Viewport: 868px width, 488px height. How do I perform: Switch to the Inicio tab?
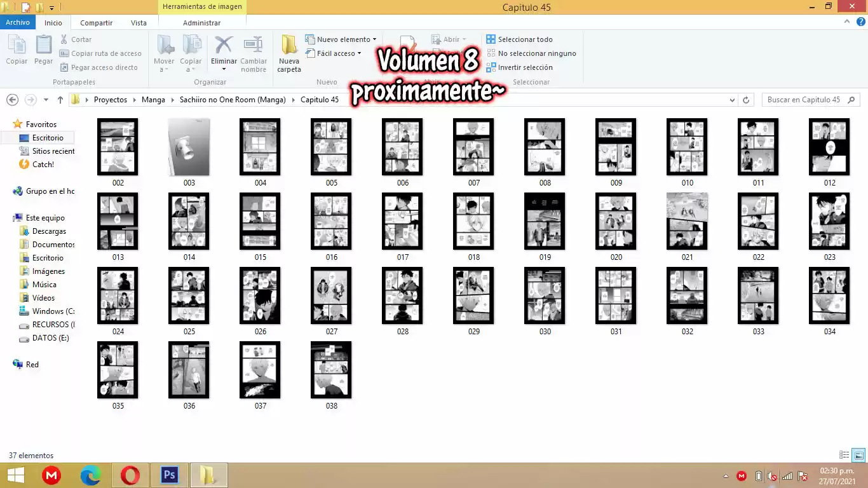(53, 23)
